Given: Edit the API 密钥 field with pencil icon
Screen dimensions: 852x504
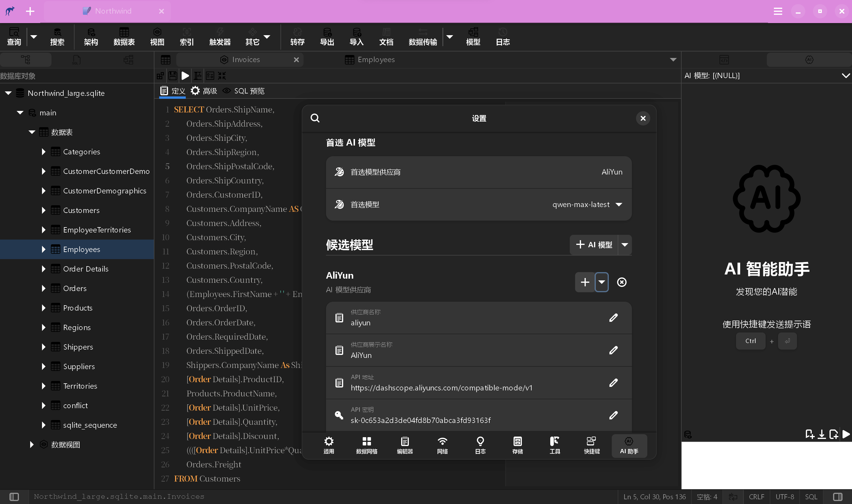Looking at the screenshot, I should coord(613,415).
